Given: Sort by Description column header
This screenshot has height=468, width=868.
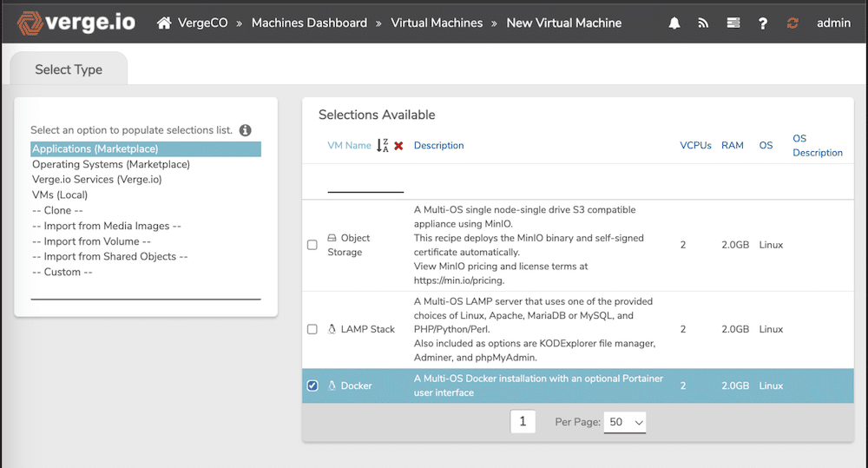Looking at the screenshot, I should pyautogui.click(x=439, y=146).
